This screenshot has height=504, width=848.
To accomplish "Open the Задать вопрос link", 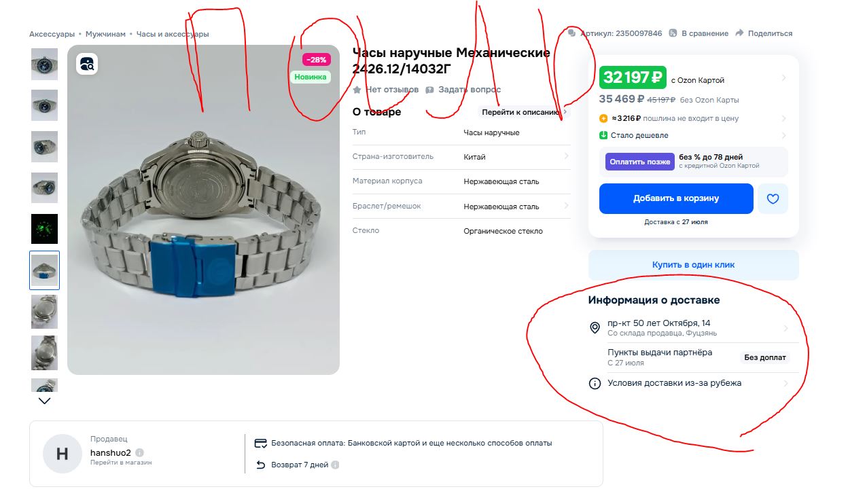I will [x=470, y=90].
